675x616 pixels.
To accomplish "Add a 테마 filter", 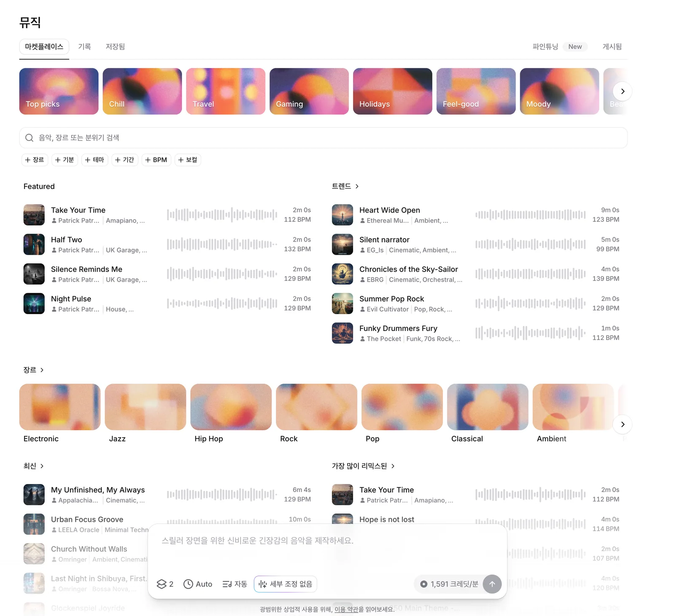I will point(94,160).
